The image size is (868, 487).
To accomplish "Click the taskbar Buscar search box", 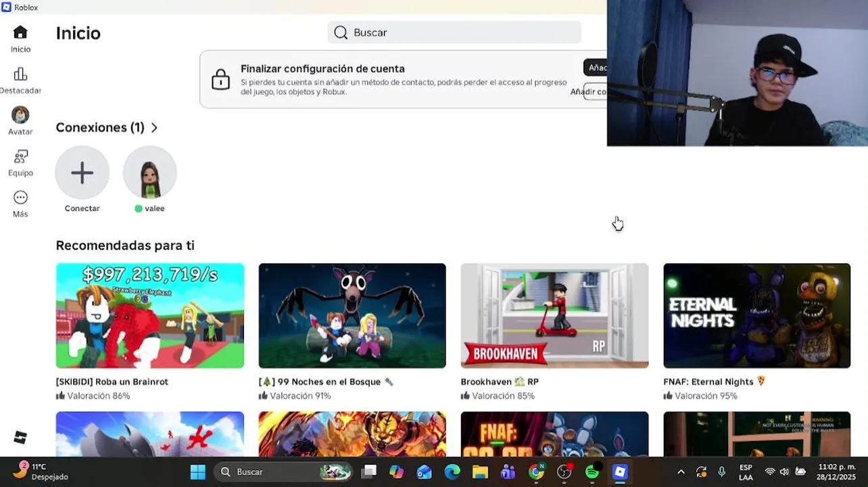I will [285, 472].
